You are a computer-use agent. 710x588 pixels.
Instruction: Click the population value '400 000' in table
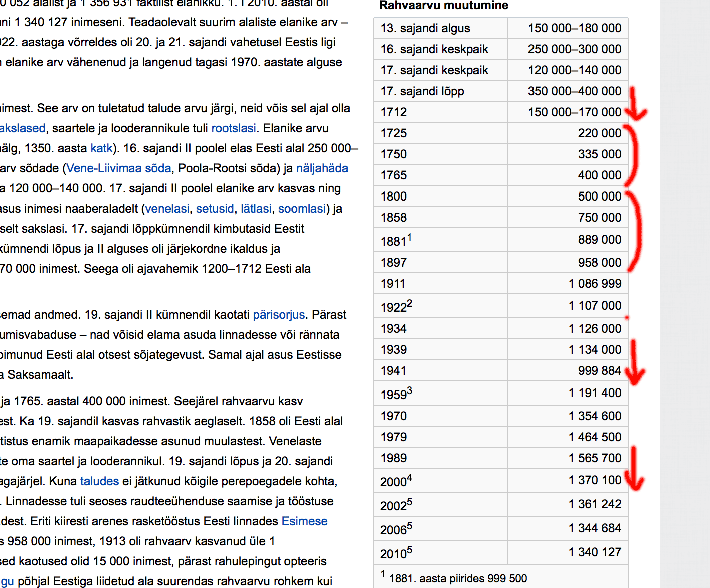[600, 175]
